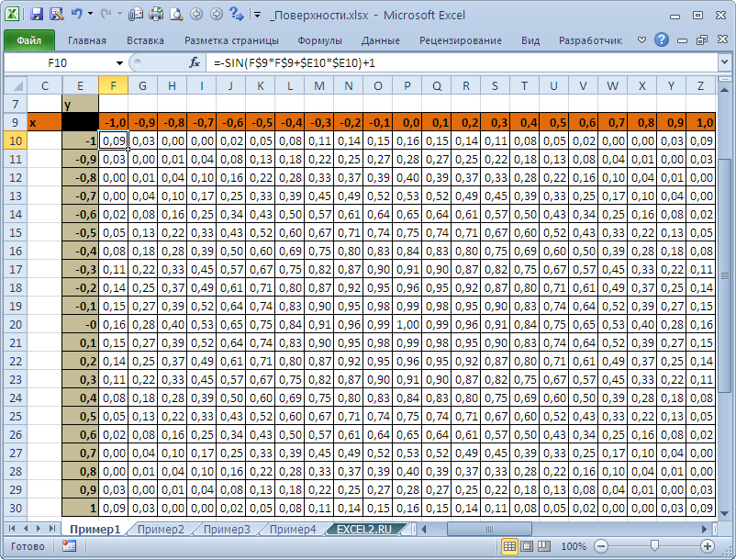Open the Формулы ribbon tab
736x560 pixels.
pyautogui.click(x=319, y=40)
